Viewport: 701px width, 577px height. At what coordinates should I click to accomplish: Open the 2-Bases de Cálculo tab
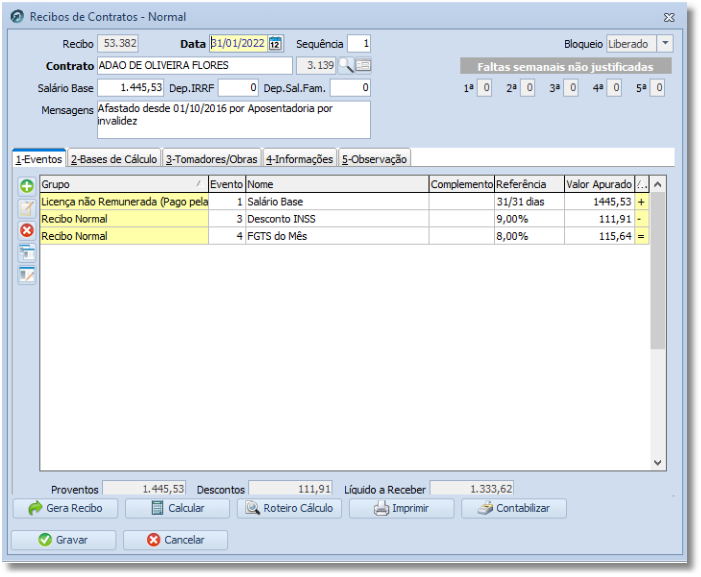pos(114,159)
